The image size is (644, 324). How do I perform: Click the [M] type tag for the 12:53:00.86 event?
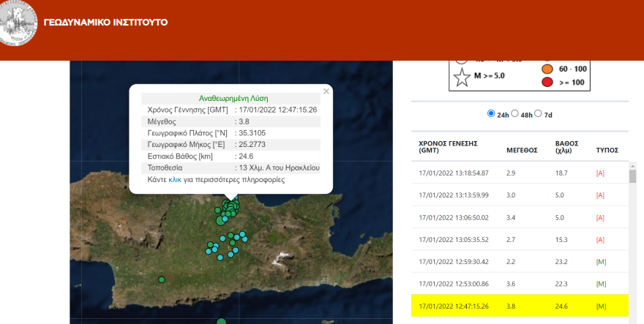pos(600,283)
